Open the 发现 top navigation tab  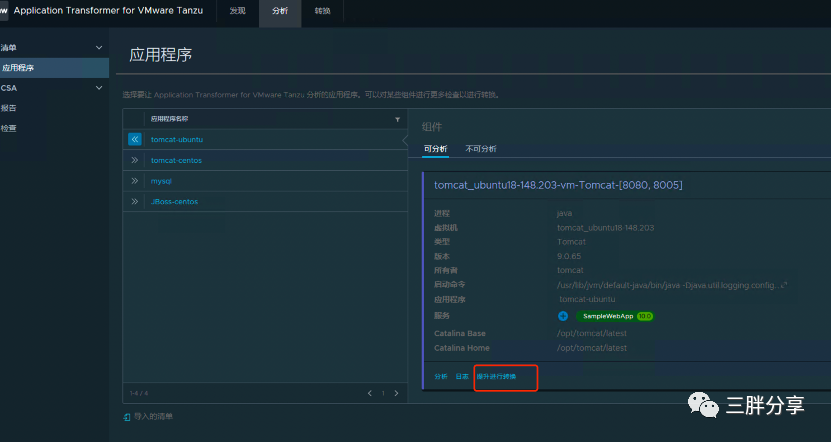click(x=238, y=11)
